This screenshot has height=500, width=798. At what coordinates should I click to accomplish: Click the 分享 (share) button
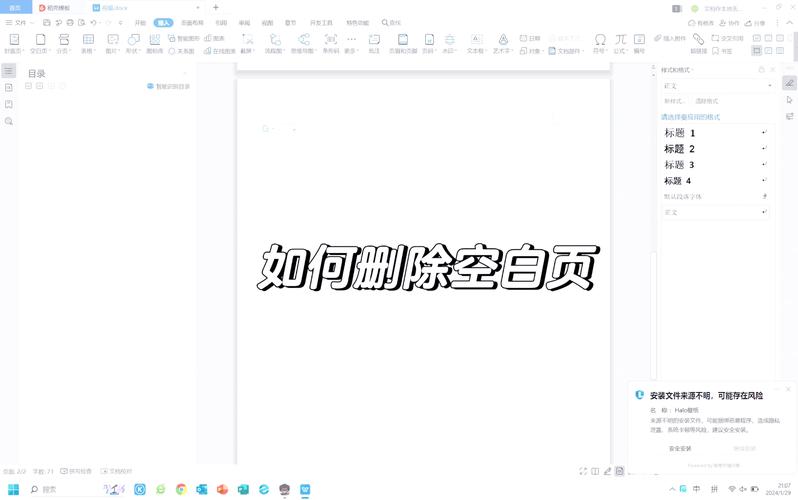coord(755,23)
